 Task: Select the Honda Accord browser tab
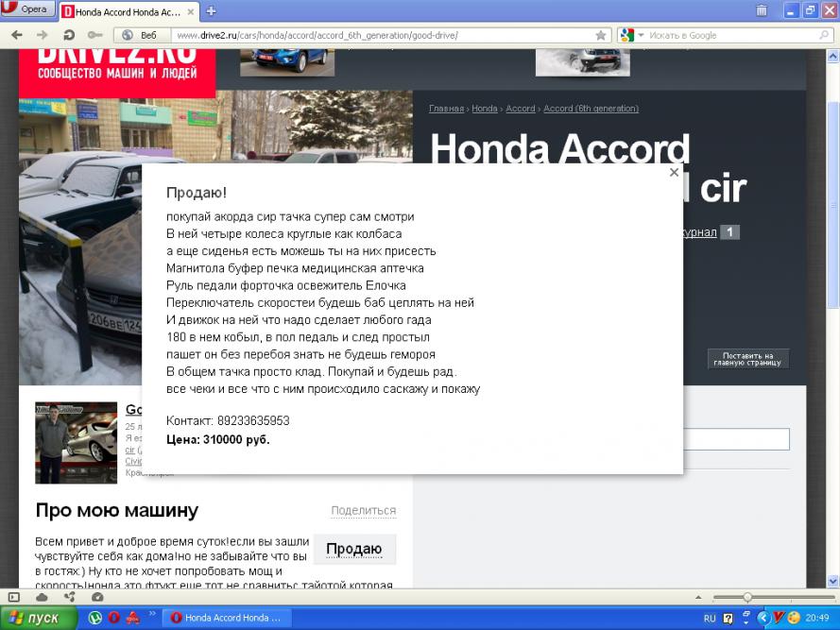pos(128,11)
